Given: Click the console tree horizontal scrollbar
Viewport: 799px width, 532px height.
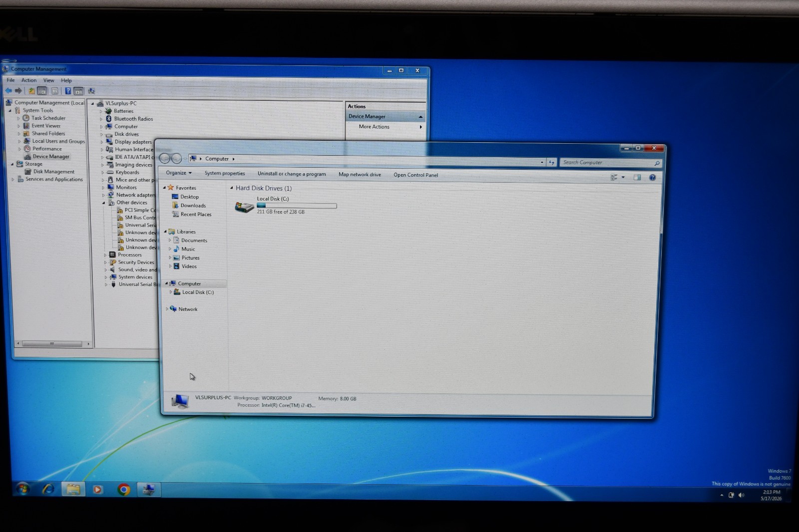Looking at the screenshot, I should coord(53,344).
